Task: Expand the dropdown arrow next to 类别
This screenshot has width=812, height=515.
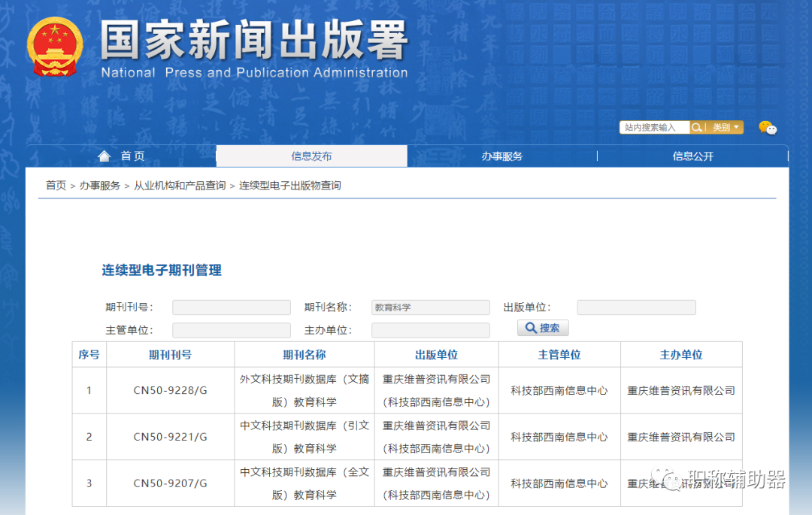Action: click(735, 127)
